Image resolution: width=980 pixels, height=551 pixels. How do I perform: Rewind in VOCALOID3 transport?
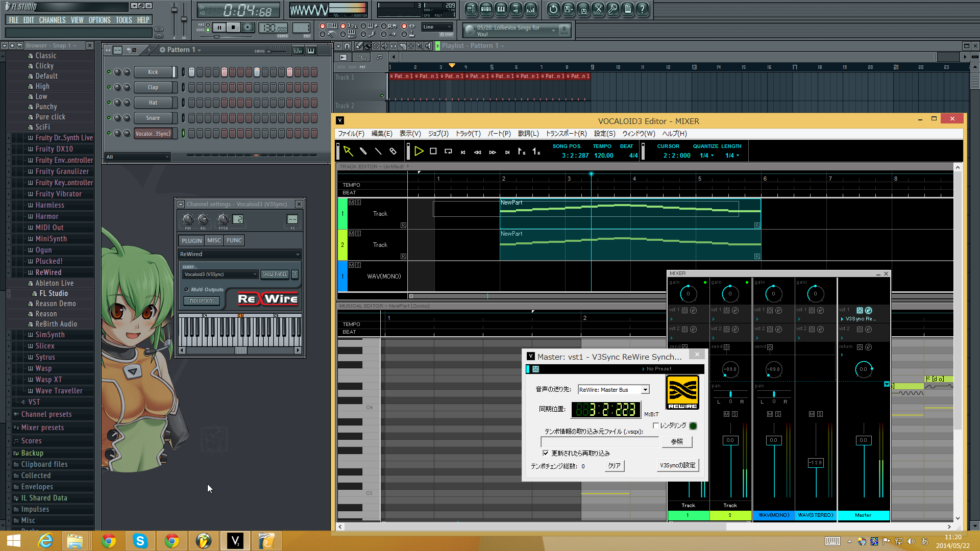(478, 152)
